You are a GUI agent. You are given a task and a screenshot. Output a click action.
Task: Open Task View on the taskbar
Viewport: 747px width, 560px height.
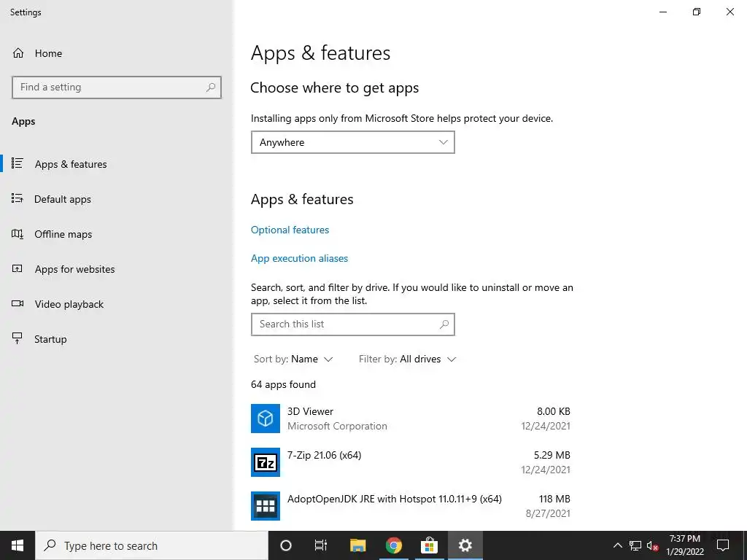(321, 545)
